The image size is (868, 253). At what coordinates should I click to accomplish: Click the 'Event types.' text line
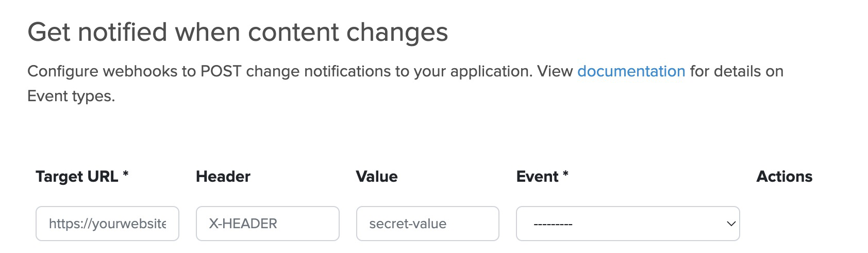[71, 96]
